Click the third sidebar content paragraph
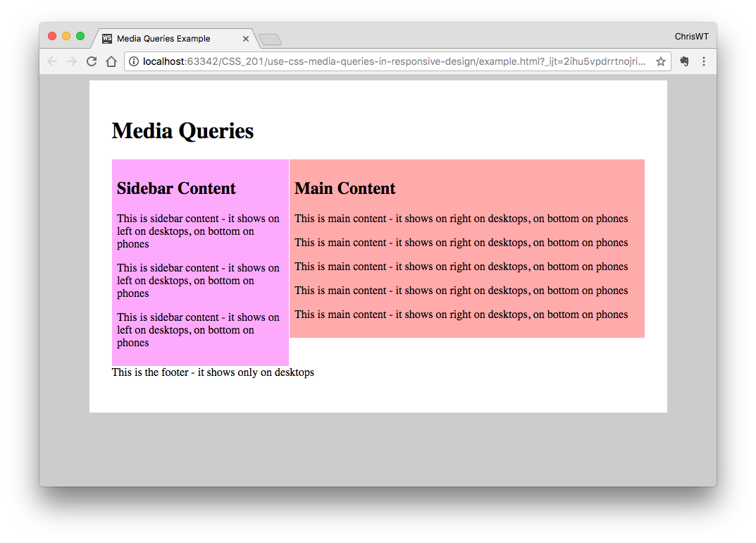The height and width of the screenshot is (543, 756). click(198, 330)
